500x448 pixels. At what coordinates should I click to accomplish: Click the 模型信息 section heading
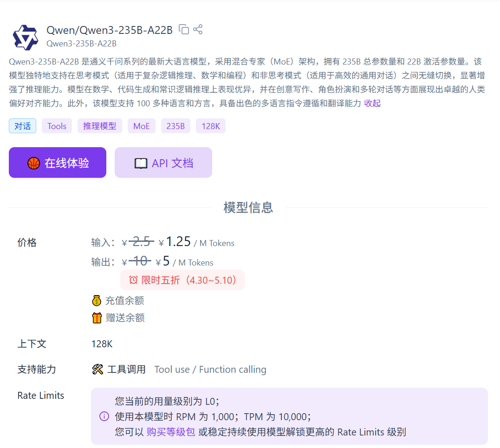248,208
